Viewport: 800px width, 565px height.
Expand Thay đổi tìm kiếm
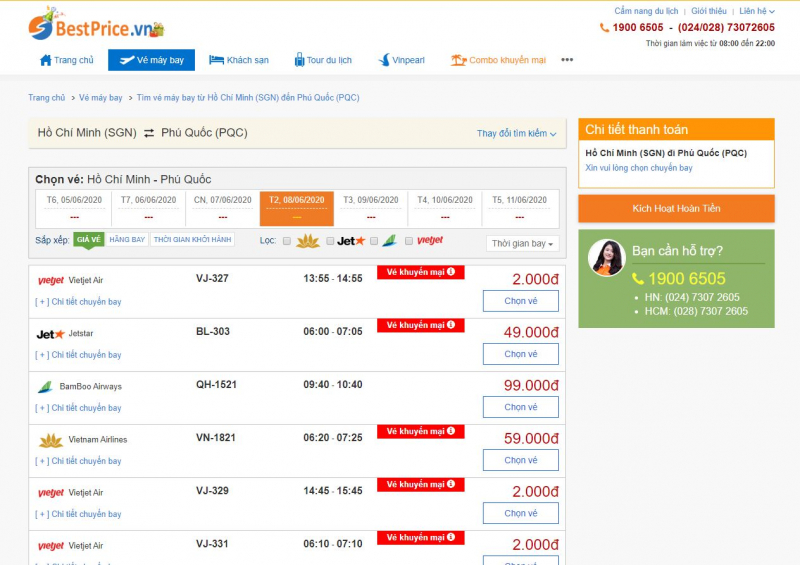point(516,133)
